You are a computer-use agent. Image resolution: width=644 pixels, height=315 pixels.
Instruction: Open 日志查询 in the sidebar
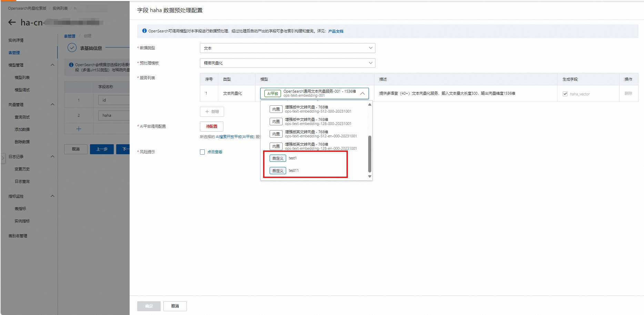[22, 181]
